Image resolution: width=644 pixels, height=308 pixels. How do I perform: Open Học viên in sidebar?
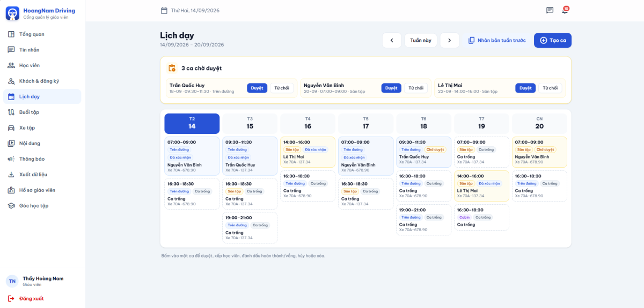coord(42,66)
